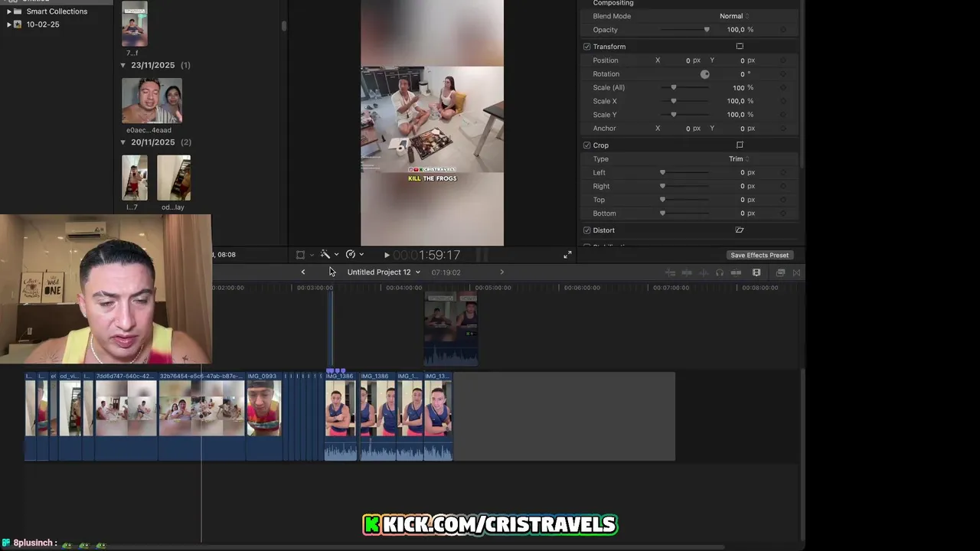The image size is (980, 551).
Task: Adjust the Crop Right slider
Action: (x=684, y=186)
